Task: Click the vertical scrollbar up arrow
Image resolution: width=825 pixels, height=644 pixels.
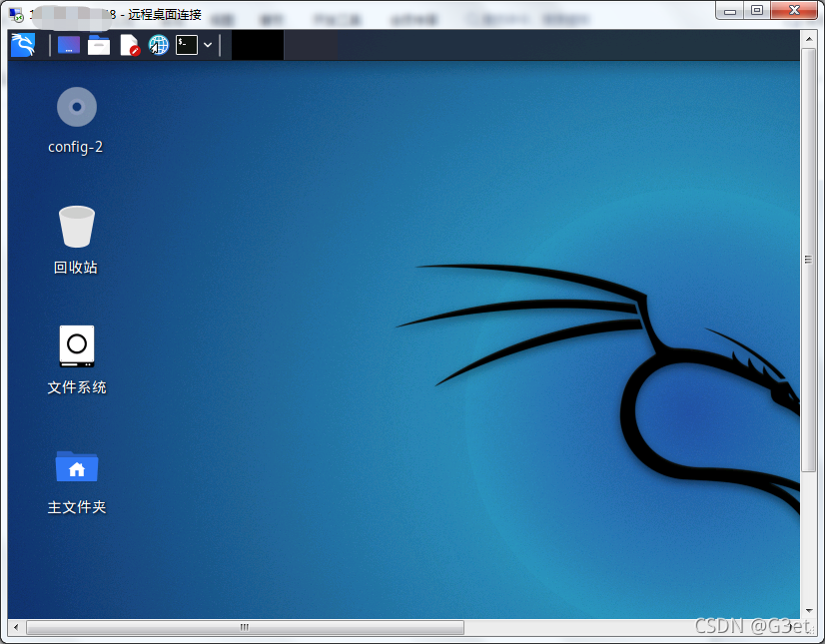Action: (809, 38)
